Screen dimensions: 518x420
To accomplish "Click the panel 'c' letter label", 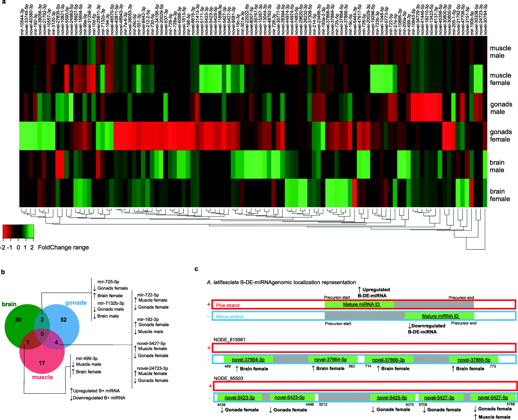I will [x=196, y=269].
